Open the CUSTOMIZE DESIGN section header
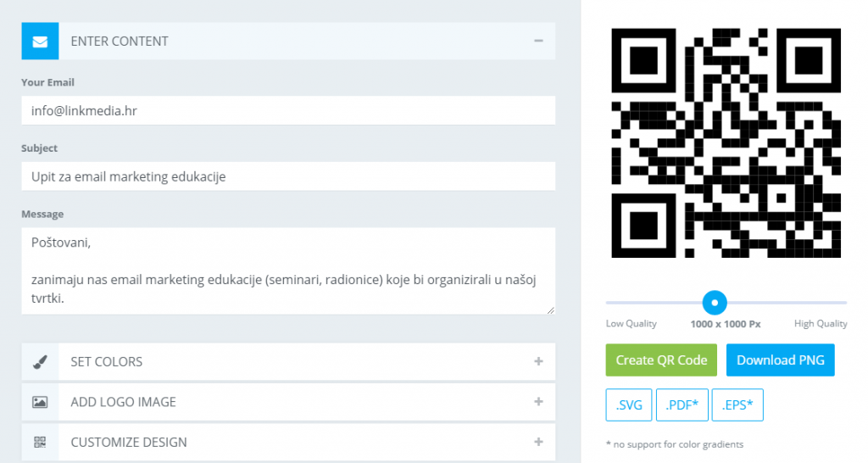 (129, 442)
